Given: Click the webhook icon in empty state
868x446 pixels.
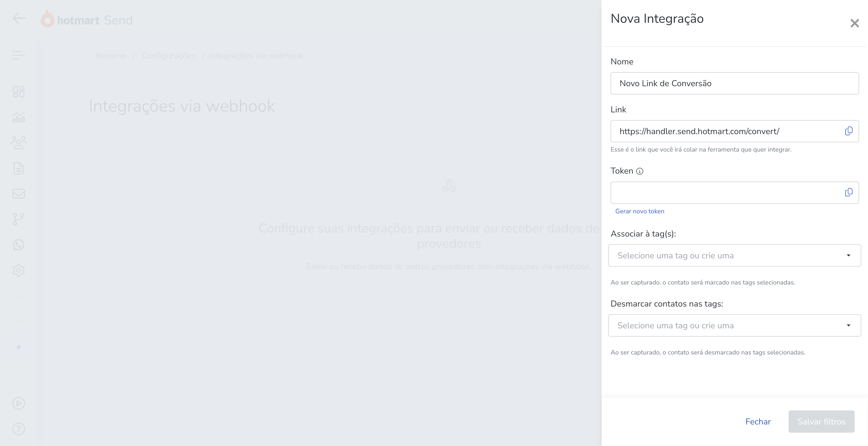Looking at the screenshot, I should [x=449, y=186].
